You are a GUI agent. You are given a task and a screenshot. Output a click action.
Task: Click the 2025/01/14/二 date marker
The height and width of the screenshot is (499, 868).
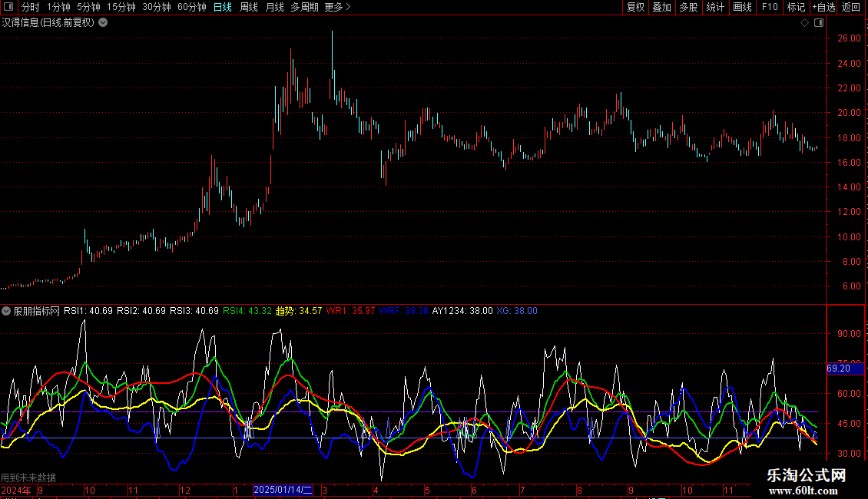[283, 490]
